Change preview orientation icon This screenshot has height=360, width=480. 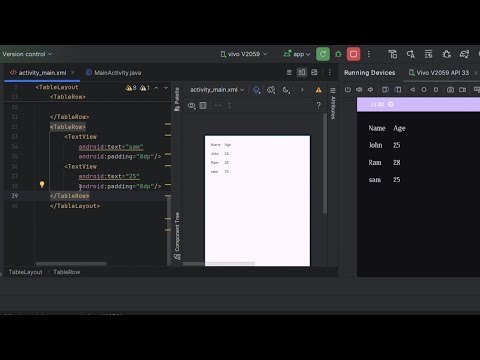coord(271,90)
